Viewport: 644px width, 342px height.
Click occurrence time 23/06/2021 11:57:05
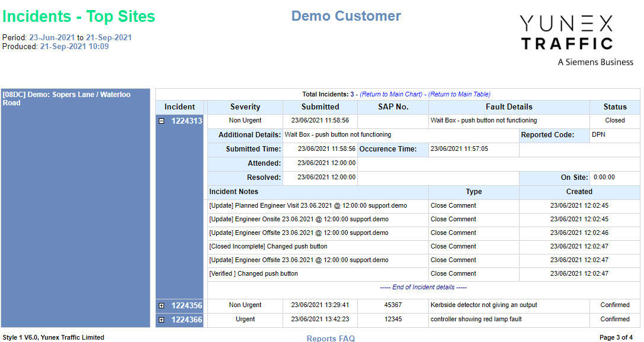(x=459, y=149)
